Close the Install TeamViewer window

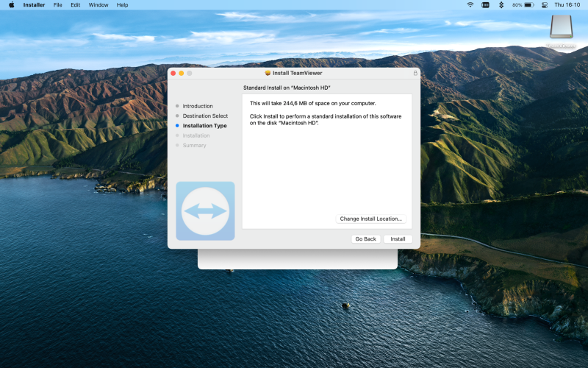pyautogui.click(x=173, y=73)
